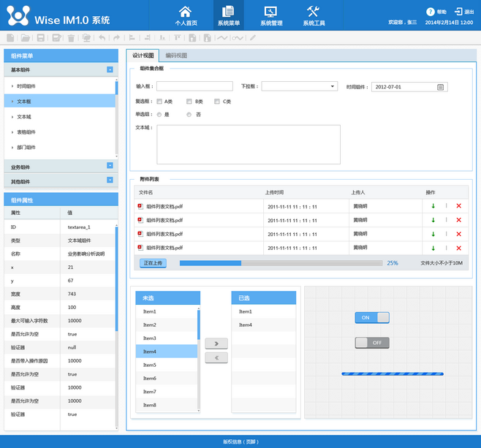Open the calendar picker for 时间组件
The height and width of the screenshot is (448, 481).
click(441, 87)
